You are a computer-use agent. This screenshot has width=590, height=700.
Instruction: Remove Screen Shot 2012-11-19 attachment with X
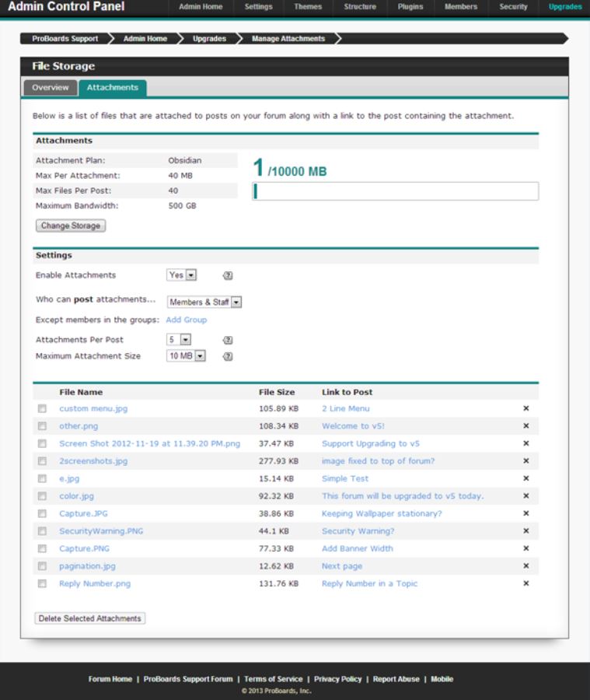pos(525,443)
